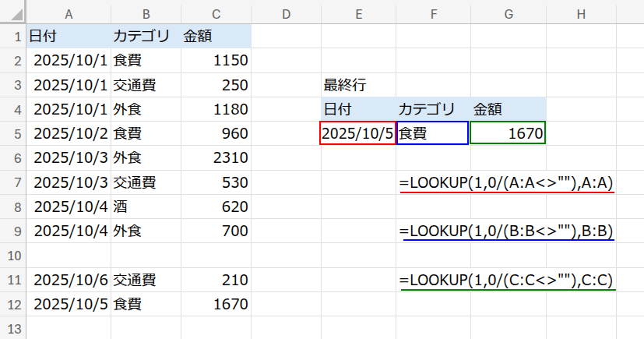
Task: Select row 2 header
Action: pos(13,61)
